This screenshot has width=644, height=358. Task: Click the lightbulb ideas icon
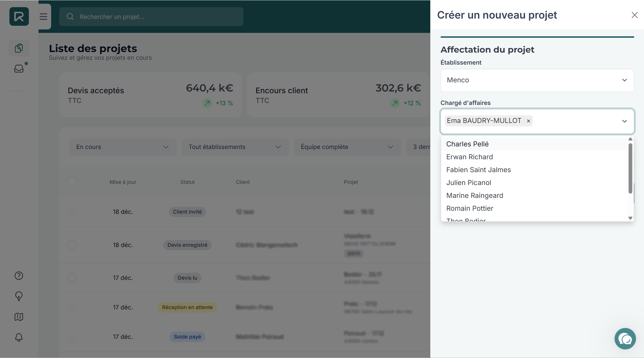click(19, 296)
